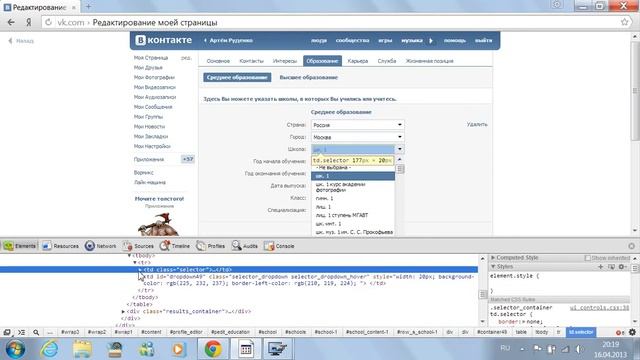This screenshot has width=640, height=360.
Task: Open DevTools settings gear icon
Action: (632, 332)
